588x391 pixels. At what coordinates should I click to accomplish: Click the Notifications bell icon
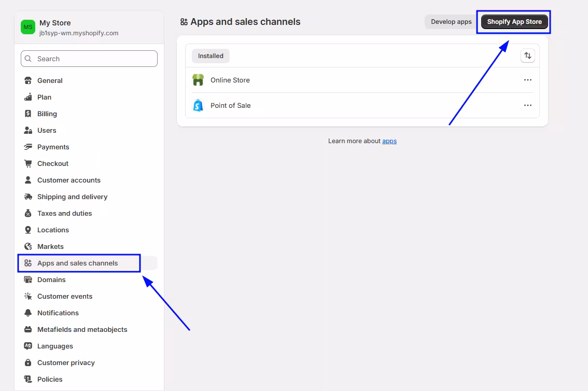pyautogui.click(x=28, y=313)
